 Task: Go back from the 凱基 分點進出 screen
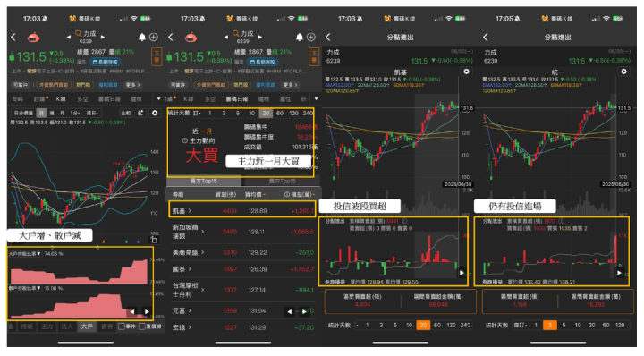click(x=327, y=38)
